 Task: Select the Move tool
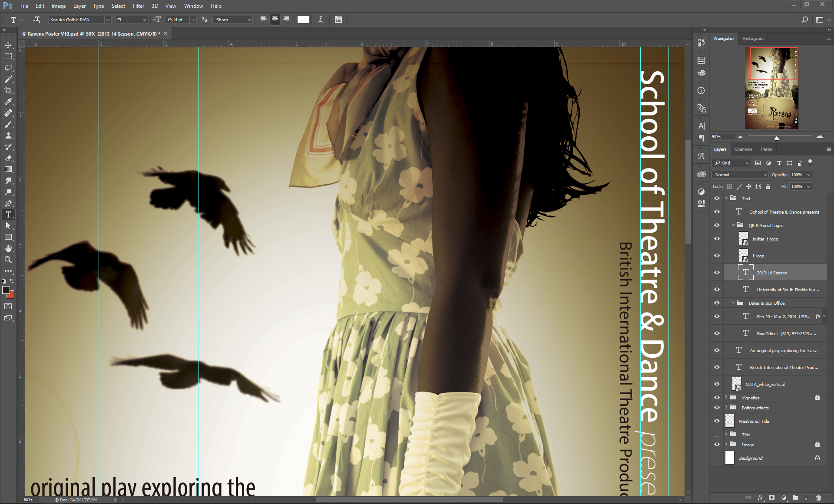point(8,45)
